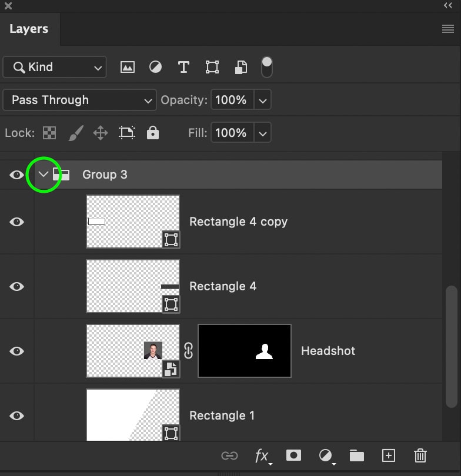Viewport: 461px width, 476px height.
Task: Add a layer mask
Action: click(293, 455)
